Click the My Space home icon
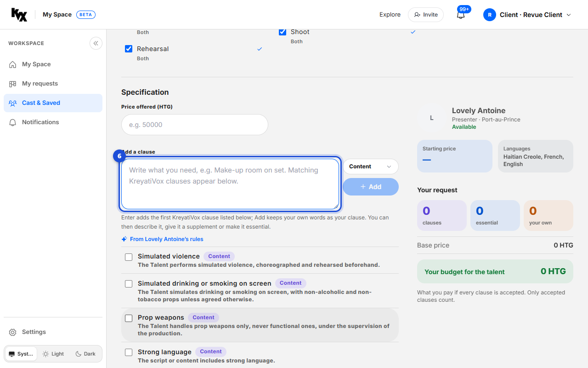The height and width of the screenshot is (368, 588). pos(13,64)
